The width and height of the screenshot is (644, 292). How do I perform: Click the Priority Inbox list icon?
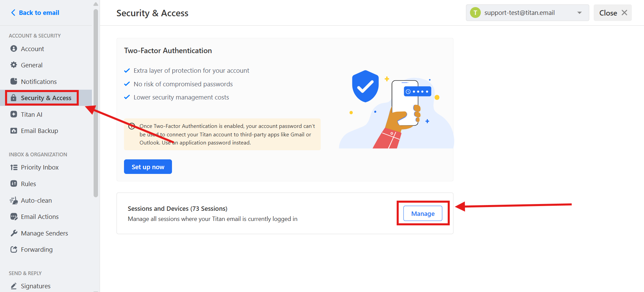14,167
